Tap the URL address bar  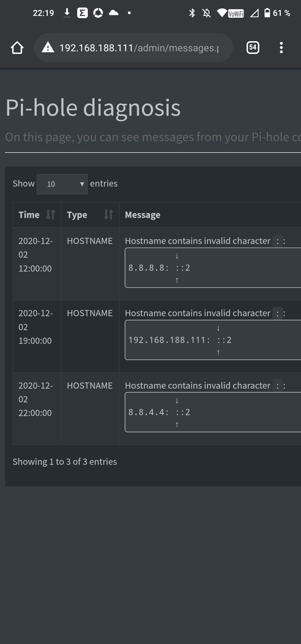[x=133, y=48]
